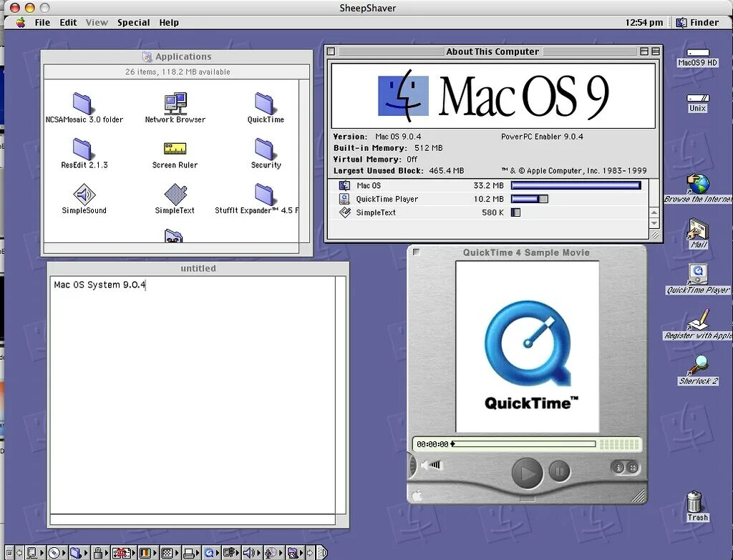Open Sound volume control strip module
The width and height of the screenshot is (733, 560).
click(253, 553)
